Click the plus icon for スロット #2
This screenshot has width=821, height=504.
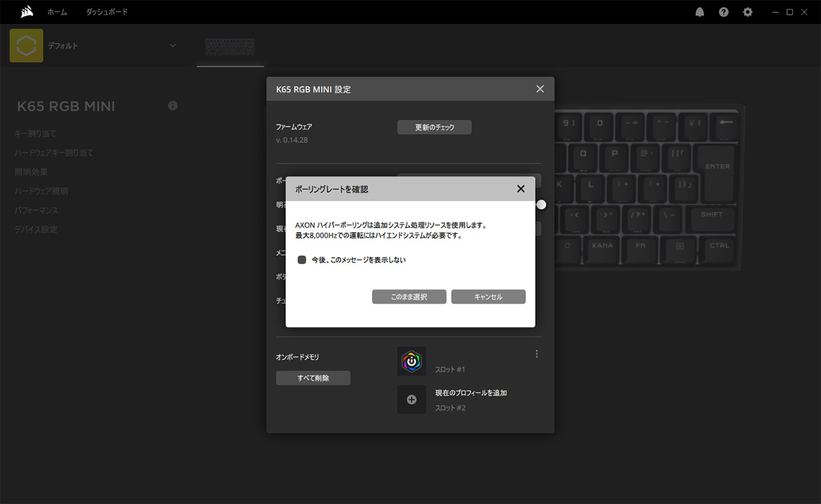[x=412, y=399]
